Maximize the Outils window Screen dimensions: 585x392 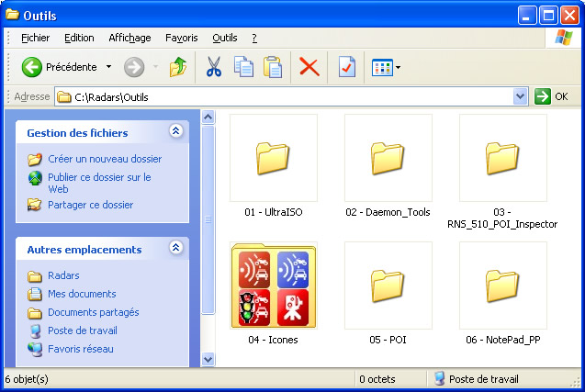[x=548, y=16]
